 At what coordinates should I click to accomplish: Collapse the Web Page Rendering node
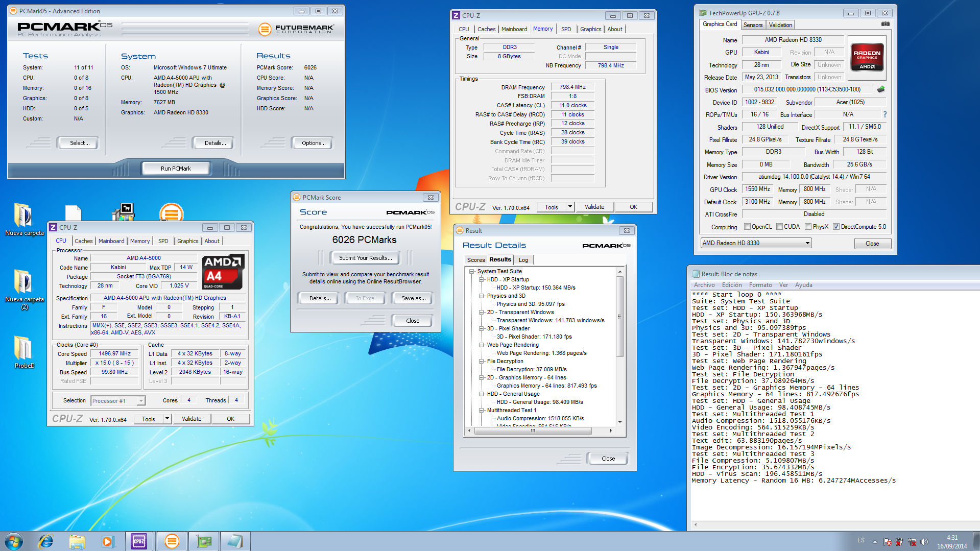[x=481, y=345]
